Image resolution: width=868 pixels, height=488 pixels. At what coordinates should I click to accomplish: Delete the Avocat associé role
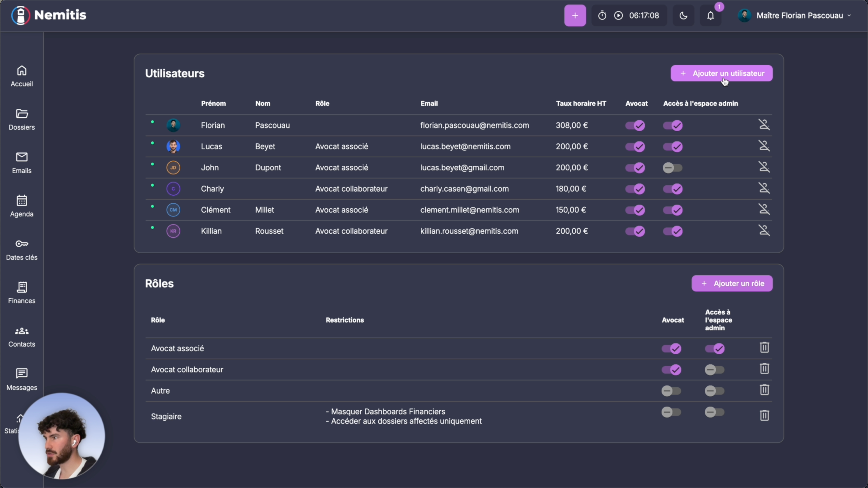[x=764, y=347]
